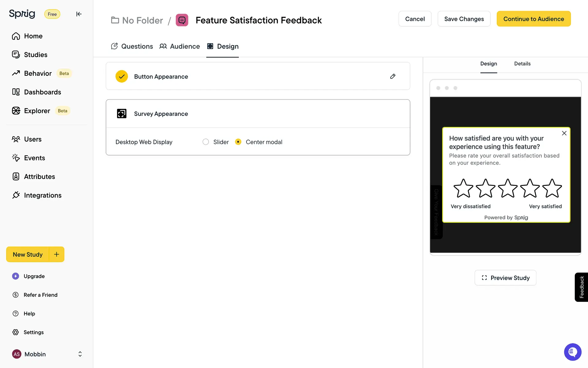
Task: Switch to the Audience tab
Action: [180, 46]
